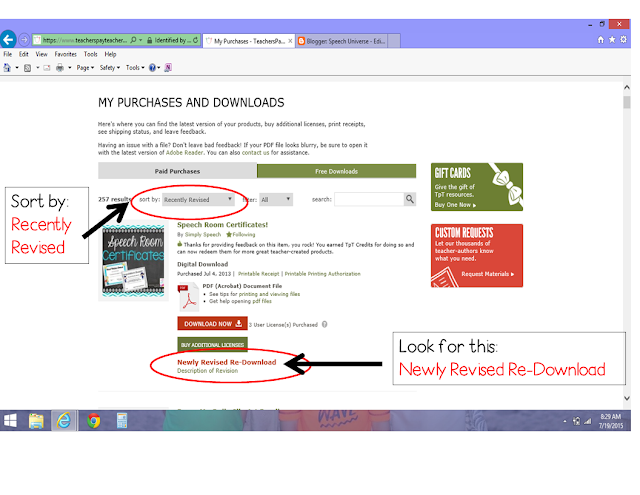640x495 pixels.
Task: Click Printable Receipt link
Action: click(x=258, y=274)
